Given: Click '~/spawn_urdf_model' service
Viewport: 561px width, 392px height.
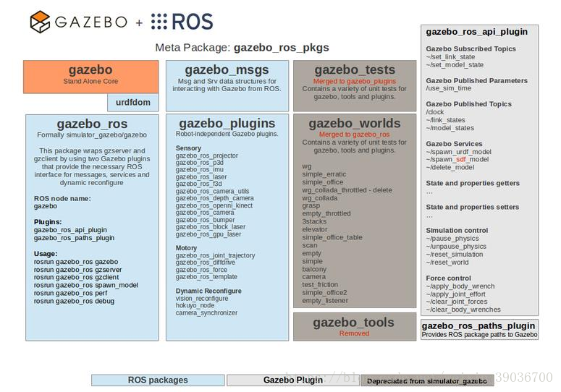Looking at the screenshot, I should click(458, 152).
